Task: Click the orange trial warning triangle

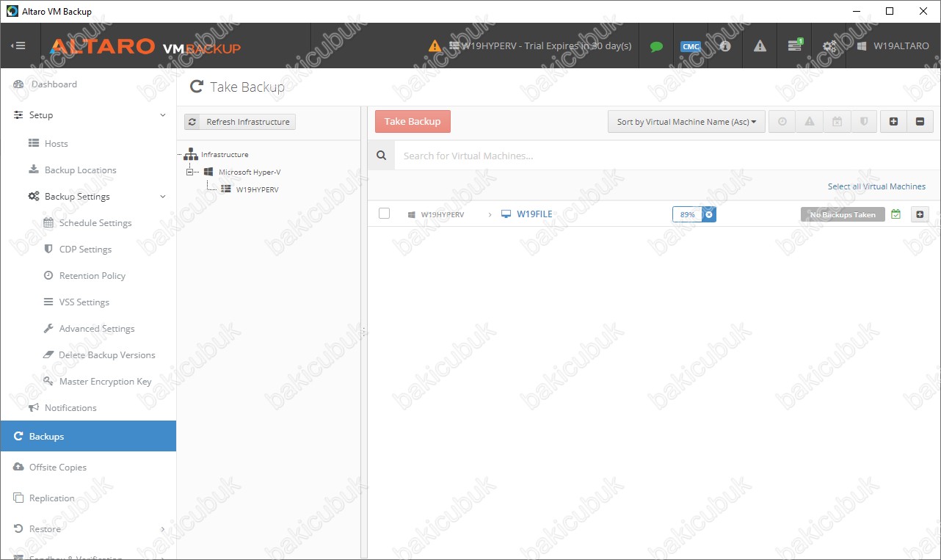Action: [x=435, y=46]
